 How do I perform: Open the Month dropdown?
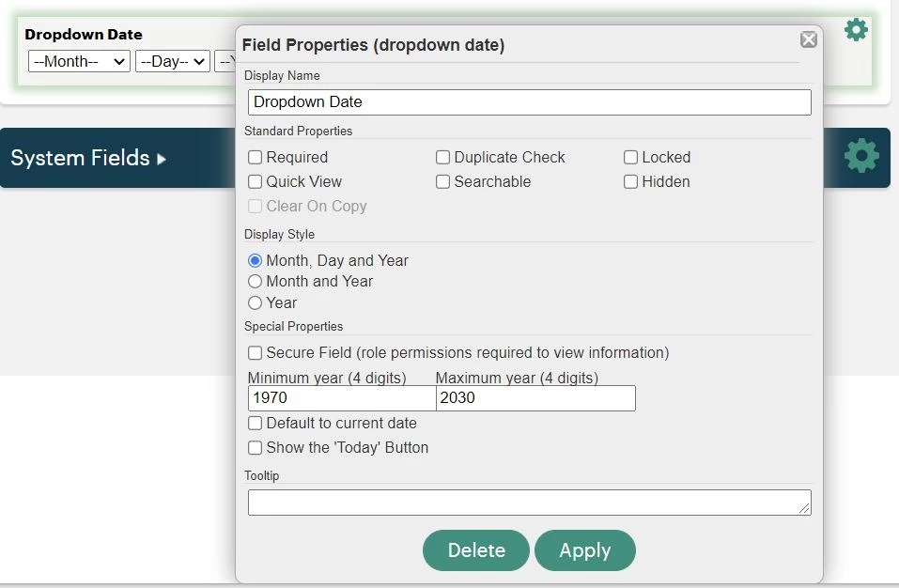coord(79,61)
